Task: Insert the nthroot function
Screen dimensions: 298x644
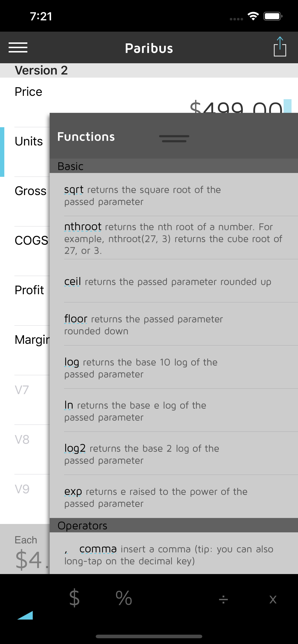Action: pos(83,227)
